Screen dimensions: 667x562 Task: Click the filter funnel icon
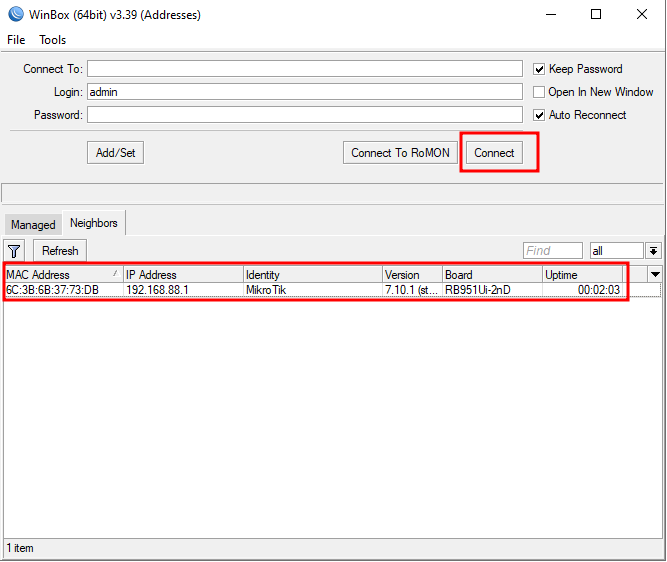[x=15, y=251]
